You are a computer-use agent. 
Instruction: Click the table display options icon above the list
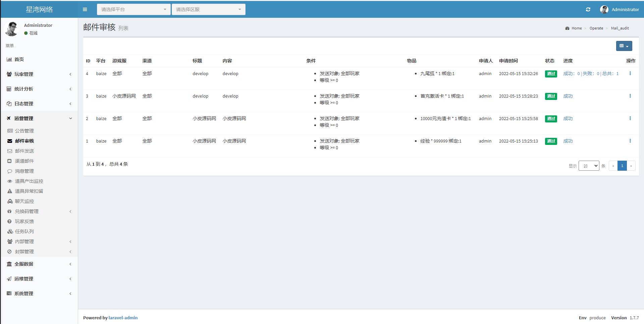click(x=624, y=46)
